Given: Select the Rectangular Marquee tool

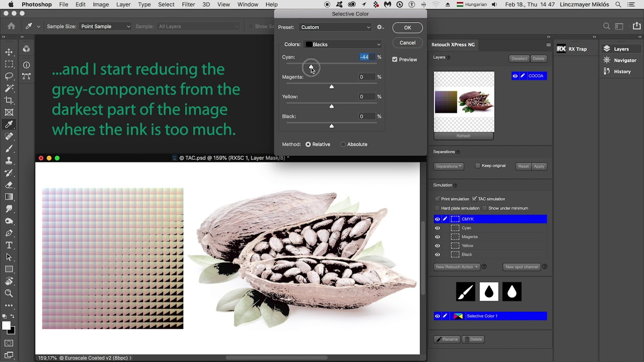Looking at the screenshot, I should coord(9,64).
